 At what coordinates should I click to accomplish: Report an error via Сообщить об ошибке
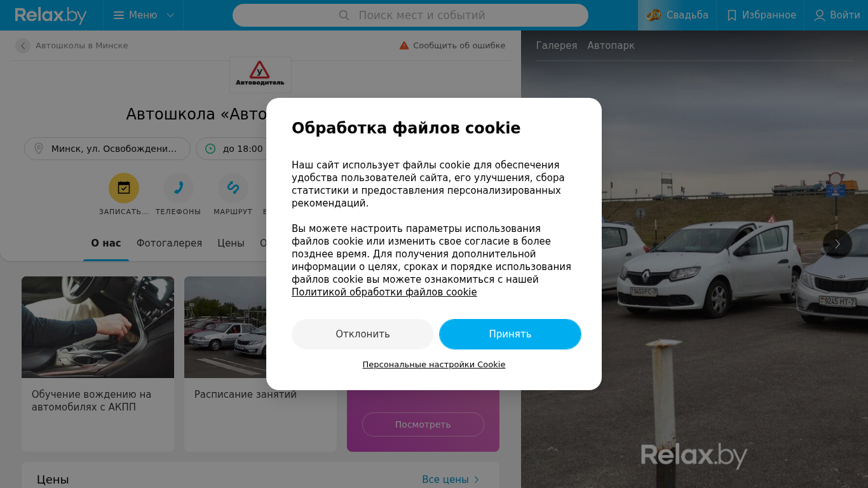point(452,46)
